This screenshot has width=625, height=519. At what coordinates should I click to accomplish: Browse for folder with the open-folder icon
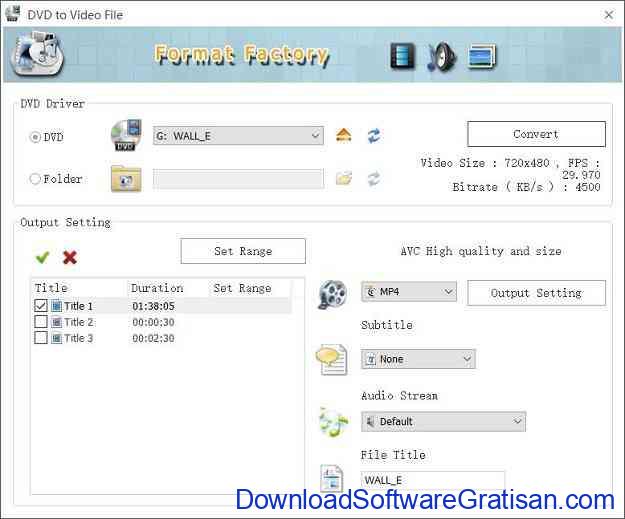pyautogui.click(x=344, y=178)
